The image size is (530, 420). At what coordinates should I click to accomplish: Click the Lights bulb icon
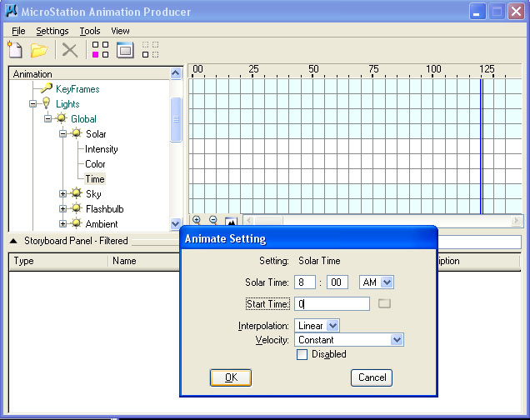tap(46, 103)
